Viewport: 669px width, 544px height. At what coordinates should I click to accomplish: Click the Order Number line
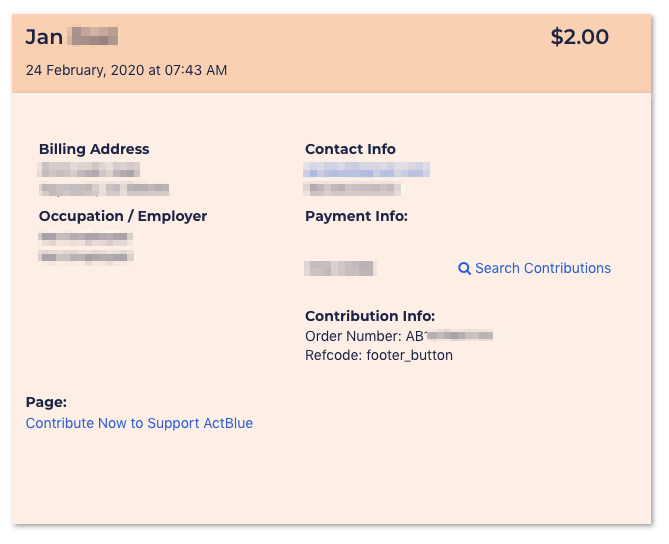(x=399, y=336)
